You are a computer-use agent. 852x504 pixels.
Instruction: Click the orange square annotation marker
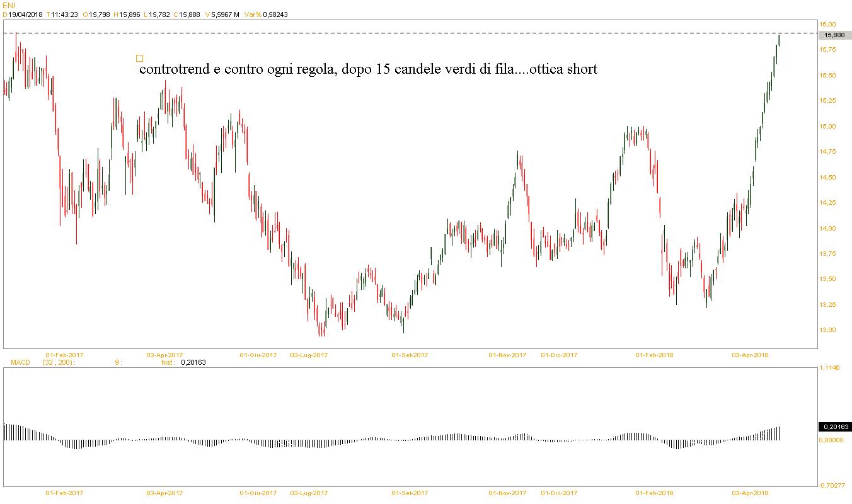coord(139,58)
